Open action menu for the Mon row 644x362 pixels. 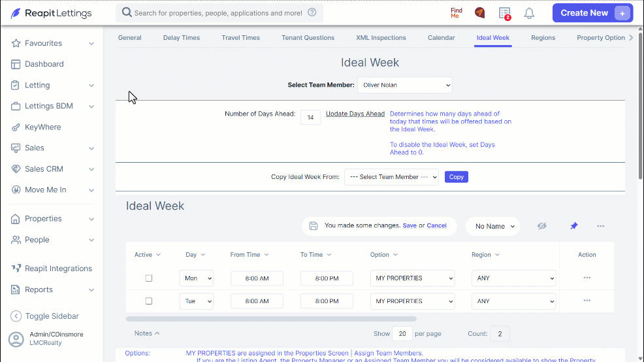(x=587, y=278)
